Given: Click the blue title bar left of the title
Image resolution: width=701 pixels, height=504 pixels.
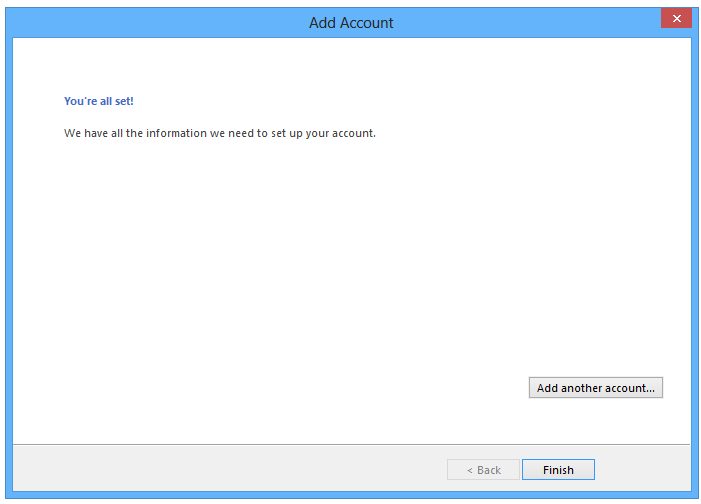Looking at the screenshot, I should click(150, 22).
